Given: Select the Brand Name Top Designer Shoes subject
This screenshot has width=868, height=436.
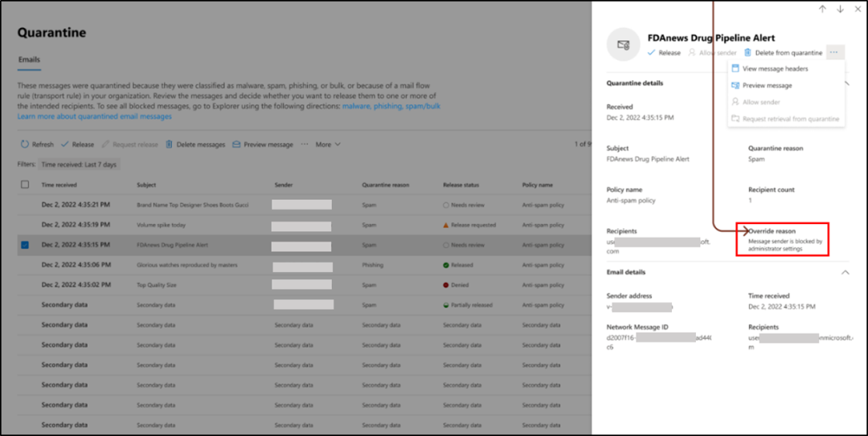Looking at the screenshot, I should point(193,205).
